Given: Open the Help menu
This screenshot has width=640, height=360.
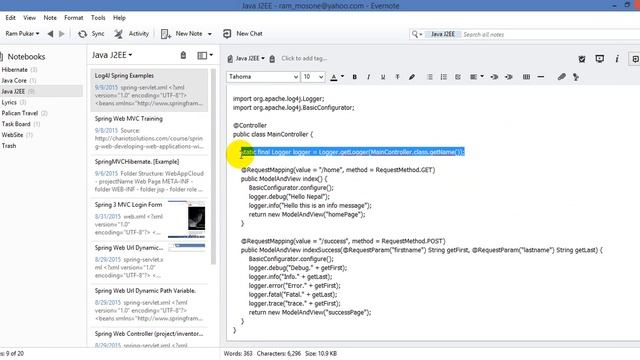Looking at the screenshot, I should (119, 18).
